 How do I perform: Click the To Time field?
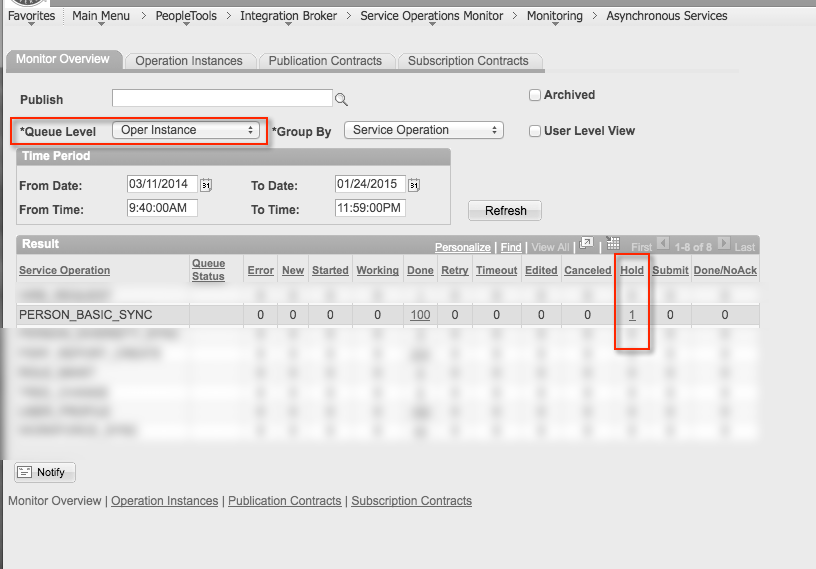(370, 208)
